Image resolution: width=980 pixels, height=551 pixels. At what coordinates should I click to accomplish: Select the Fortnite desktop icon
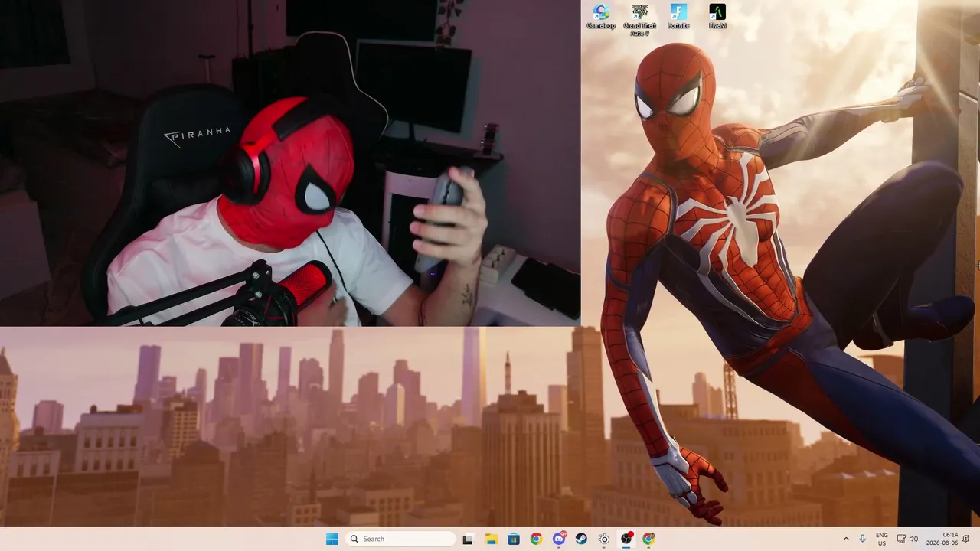[678, 16]
